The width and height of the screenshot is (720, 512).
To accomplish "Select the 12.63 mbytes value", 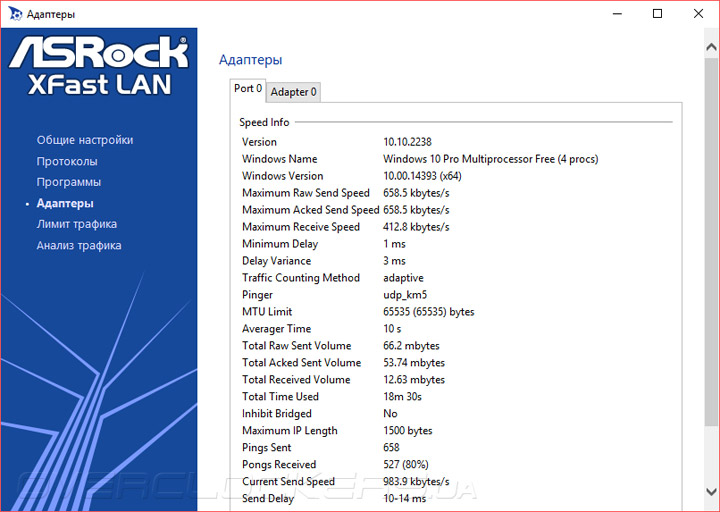I will (x=414, y=380).
